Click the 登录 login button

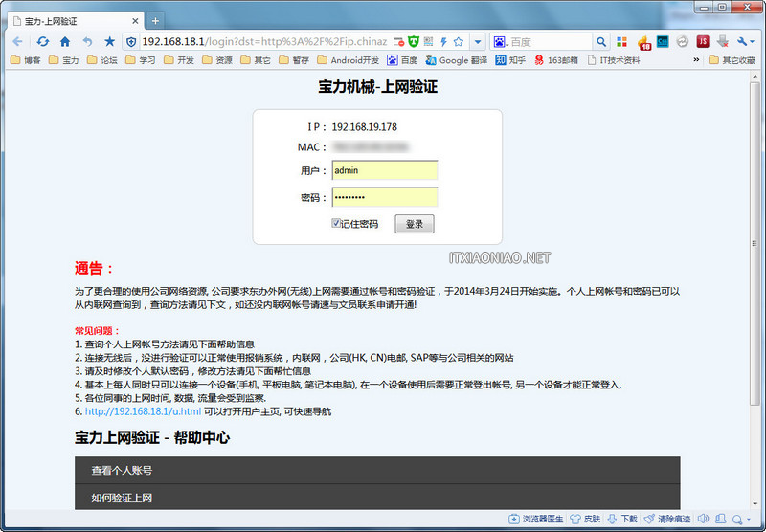[414, 224]
